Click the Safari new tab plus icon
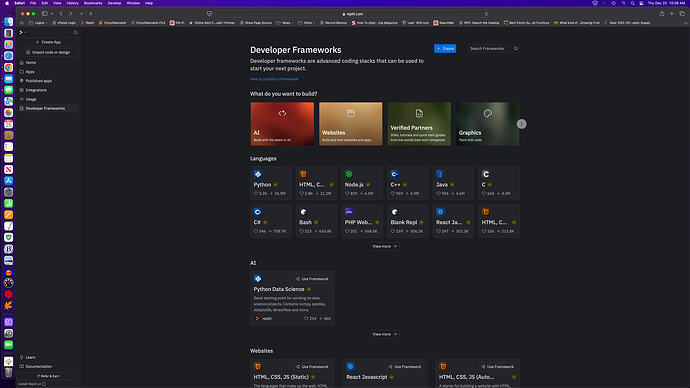Viewport: 690px width, 388px height. [672, 14]
